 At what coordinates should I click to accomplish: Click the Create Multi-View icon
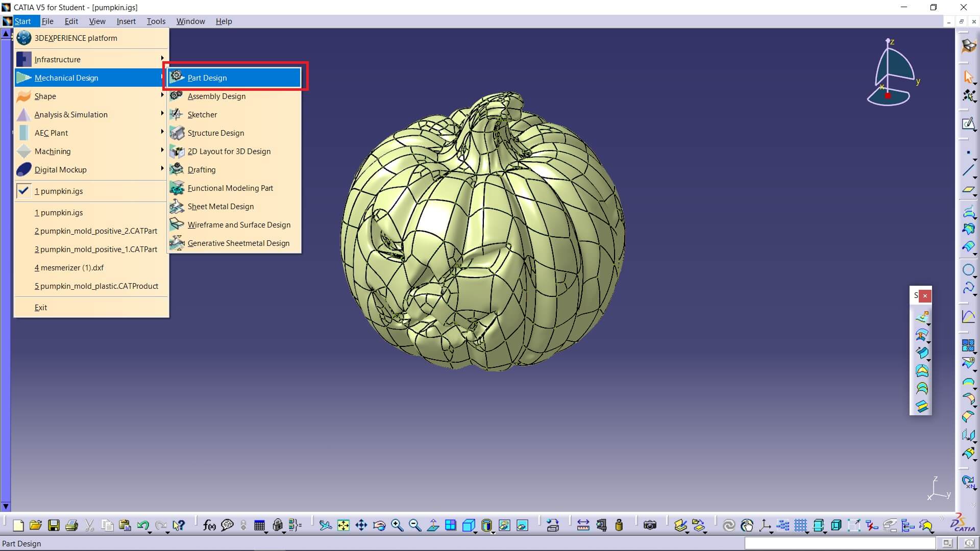click(x=450, y=525)
